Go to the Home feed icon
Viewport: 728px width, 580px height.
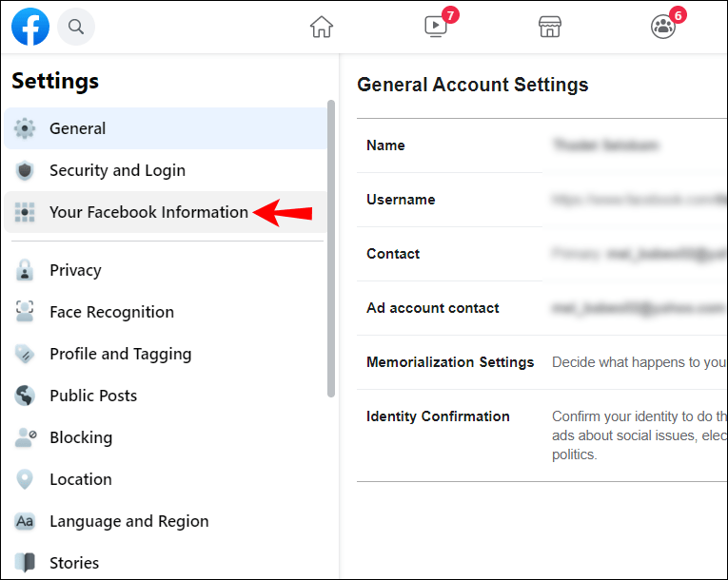[322, 27]
